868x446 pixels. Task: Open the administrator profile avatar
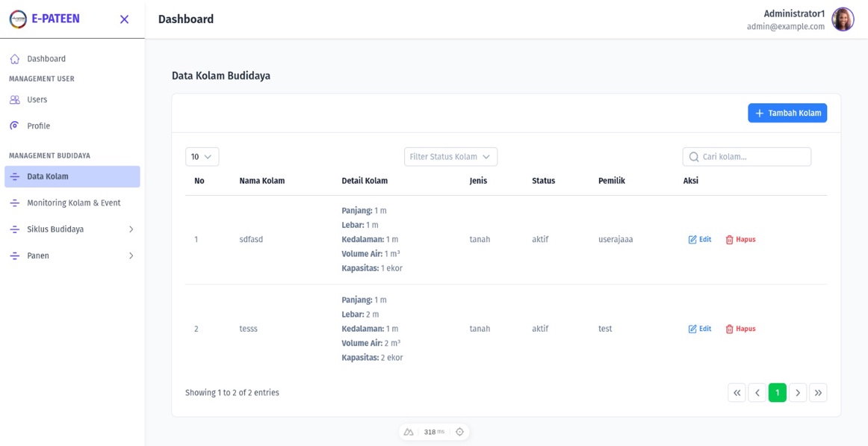(843, 19)
